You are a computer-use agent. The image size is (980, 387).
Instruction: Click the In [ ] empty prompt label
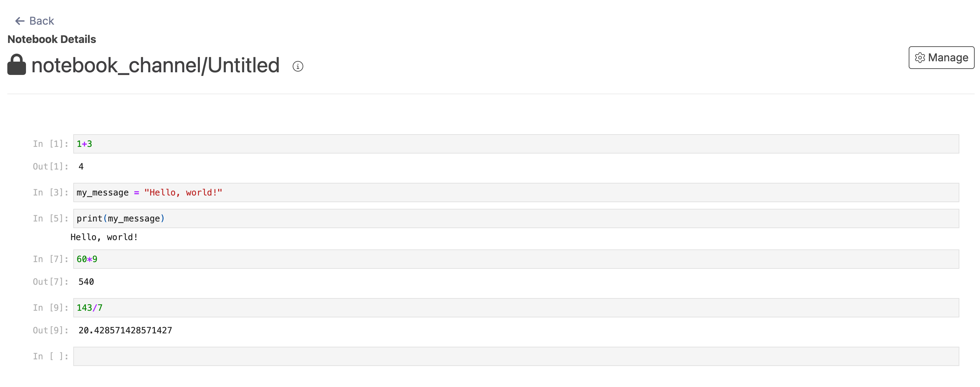[51, 357]
